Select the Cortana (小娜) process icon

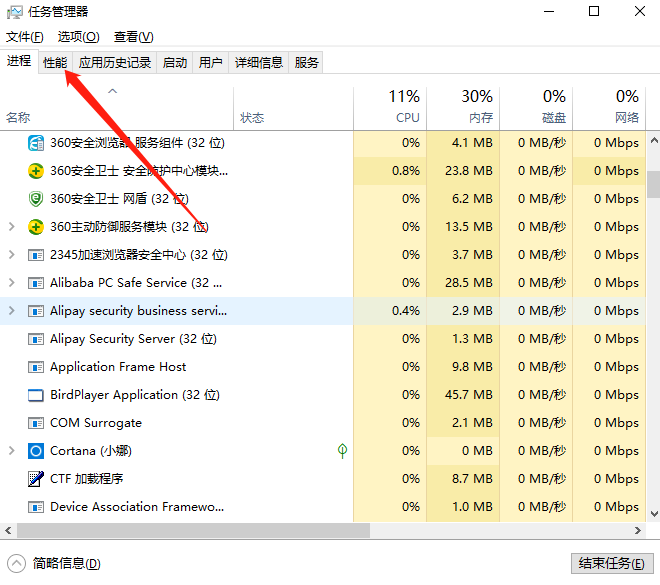tap(36, 451)
